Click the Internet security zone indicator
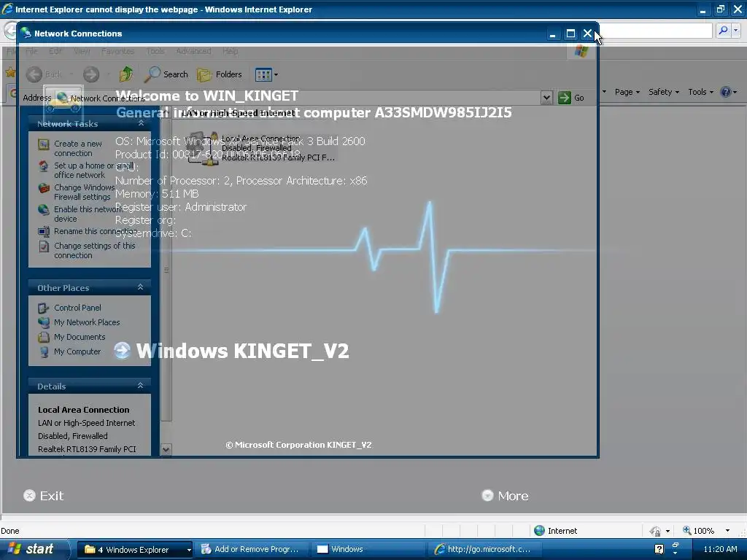The image size is (747, 560). [555, 531]
